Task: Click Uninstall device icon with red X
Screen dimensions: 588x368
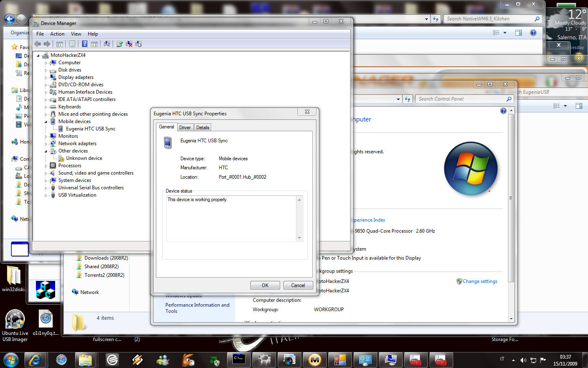Action: pos(129,44)
